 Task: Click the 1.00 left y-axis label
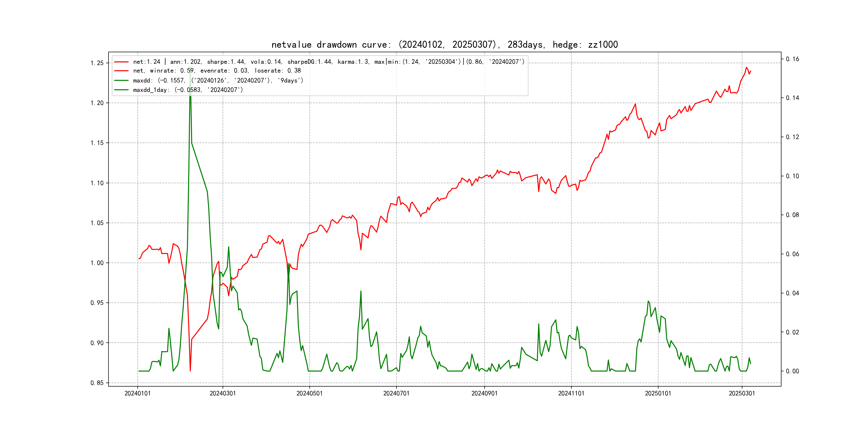97,263
